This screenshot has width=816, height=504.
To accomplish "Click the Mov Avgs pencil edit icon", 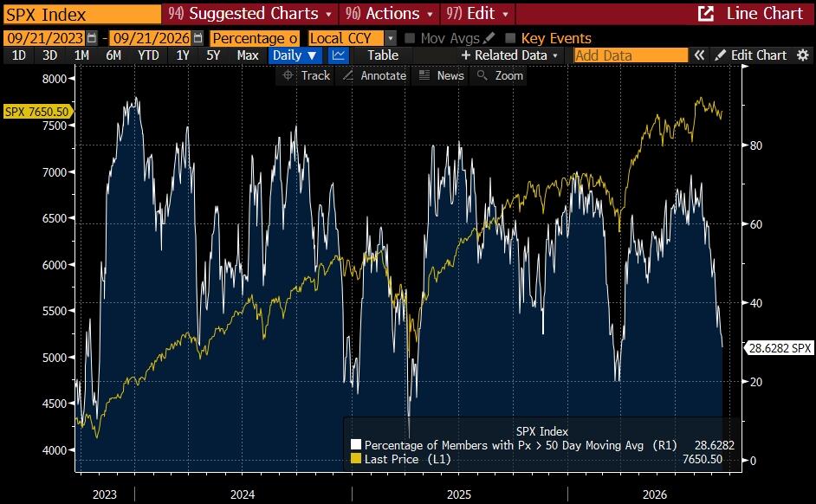I will click(489, 38).
